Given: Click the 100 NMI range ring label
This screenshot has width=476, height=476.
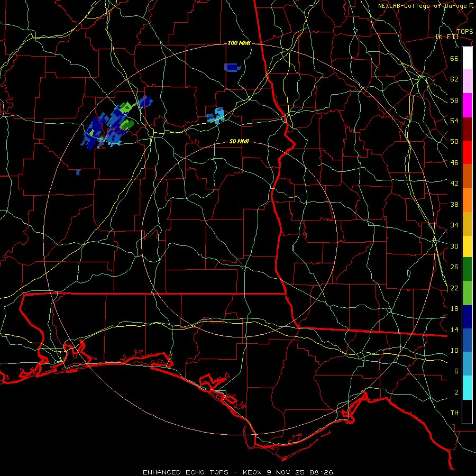Looking at the screenshot, I should click(x=239, y=43).
